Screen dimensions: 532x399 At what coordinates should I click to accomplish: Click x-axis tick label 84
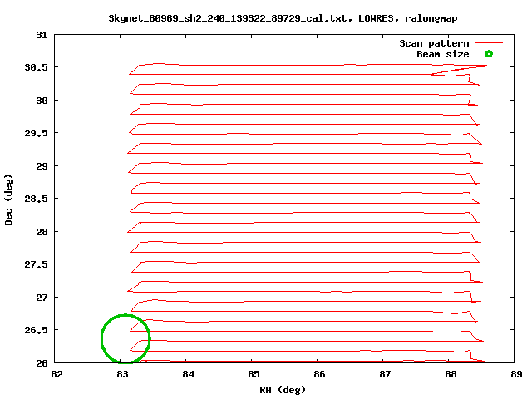pos(189,374)
